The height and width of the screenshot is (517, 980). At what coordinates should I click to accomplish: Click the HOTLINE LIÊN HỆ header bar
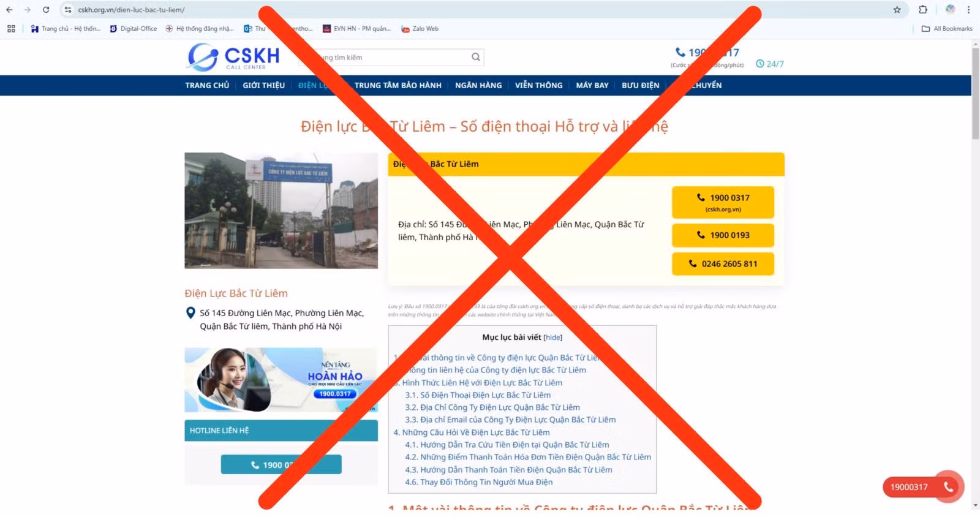tap(281, 431)
